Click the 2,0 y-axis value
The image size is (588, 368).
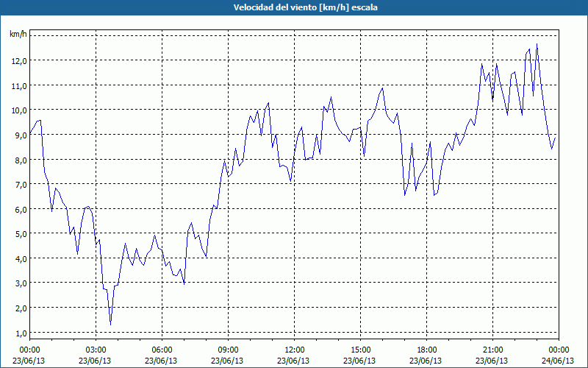[21, 308]
